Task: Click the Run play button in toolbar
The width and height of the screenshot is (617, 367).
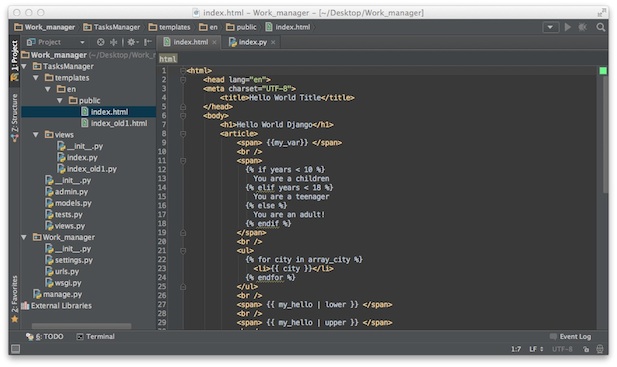Action: [x=567, y=27]
